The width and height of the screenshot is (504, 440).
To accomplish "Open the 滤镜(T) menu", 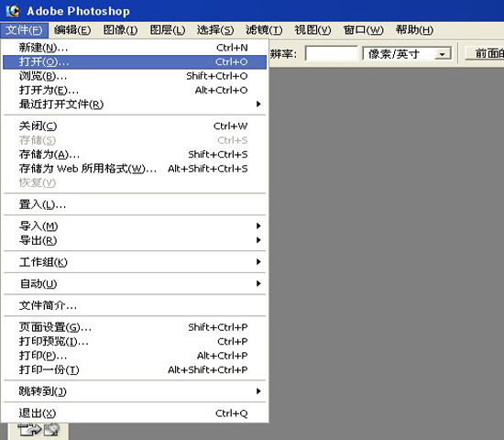I will pos(264,30).
